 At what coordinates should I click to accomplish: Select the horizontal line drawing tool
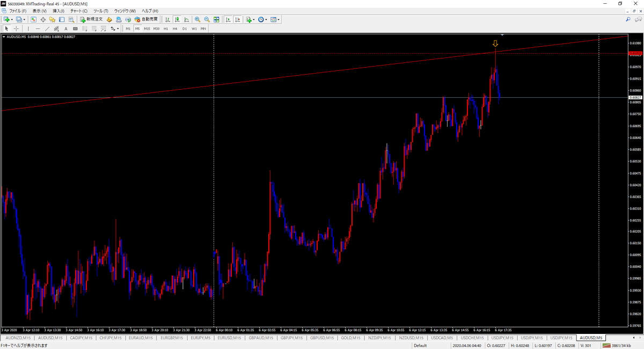[x=38, y=28]
